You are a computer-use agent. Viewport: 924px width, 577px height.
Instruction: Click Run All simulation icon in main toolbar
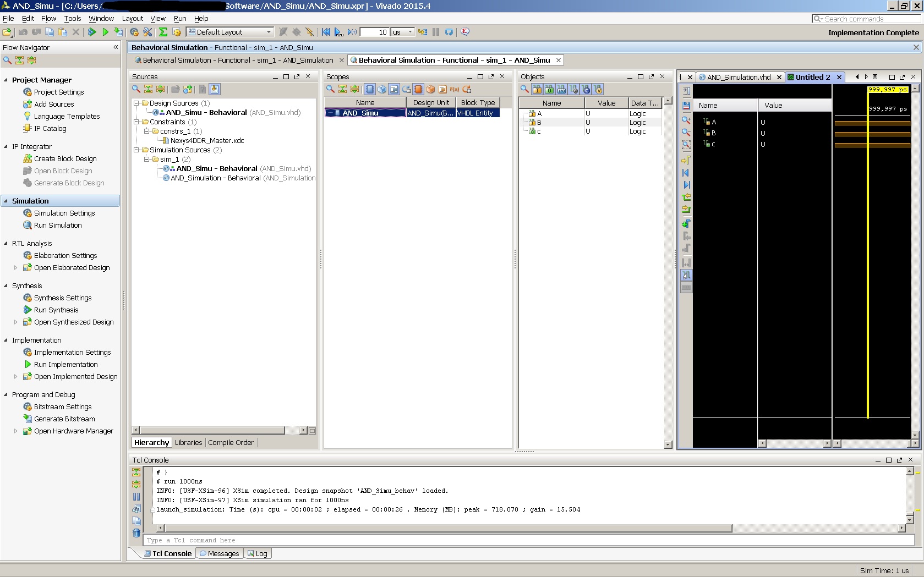click(x=339, y=32)
